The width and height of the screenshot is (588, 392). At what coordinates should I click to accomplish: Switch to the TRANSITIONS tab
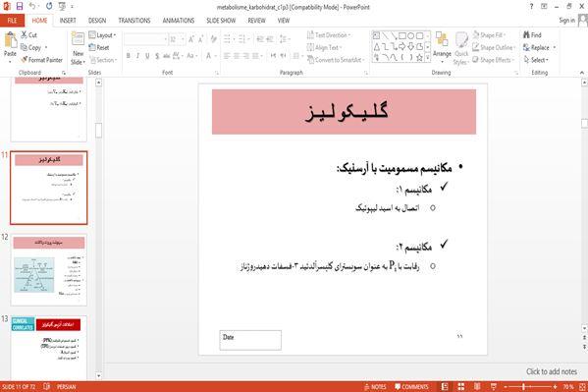pos(134,21)
